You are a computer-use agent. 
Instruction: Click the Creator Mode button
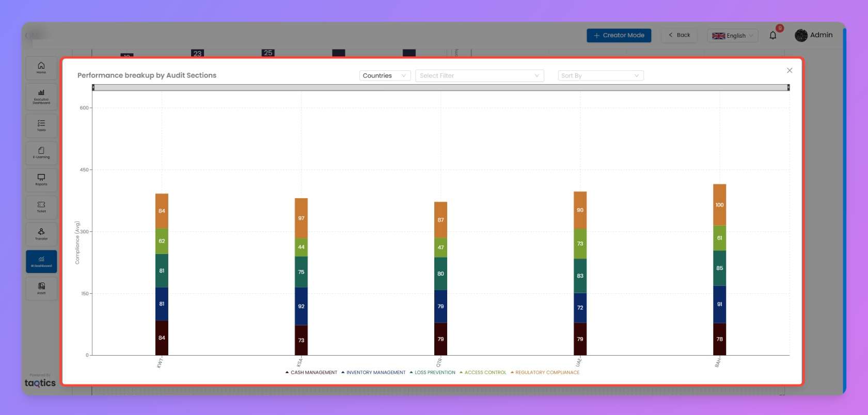619,35
